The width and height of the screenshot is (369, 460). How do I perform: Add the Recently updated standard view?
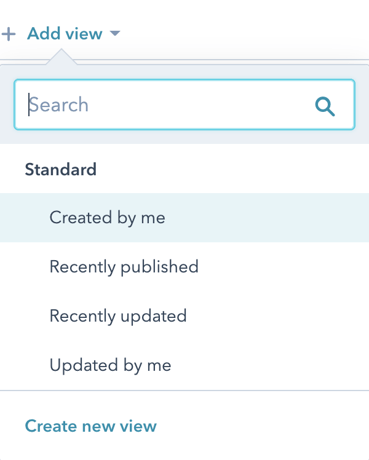tap(184, 316)
